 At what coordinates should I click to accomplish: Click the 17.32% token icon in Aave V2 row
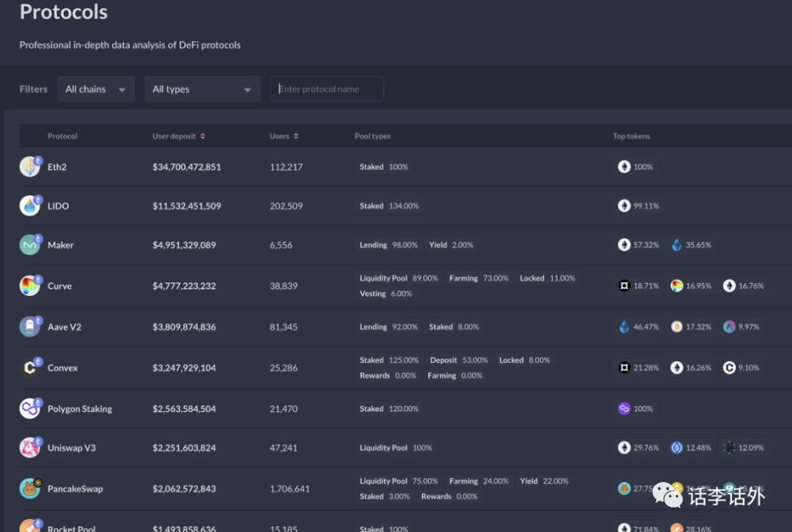pos(677,327)
